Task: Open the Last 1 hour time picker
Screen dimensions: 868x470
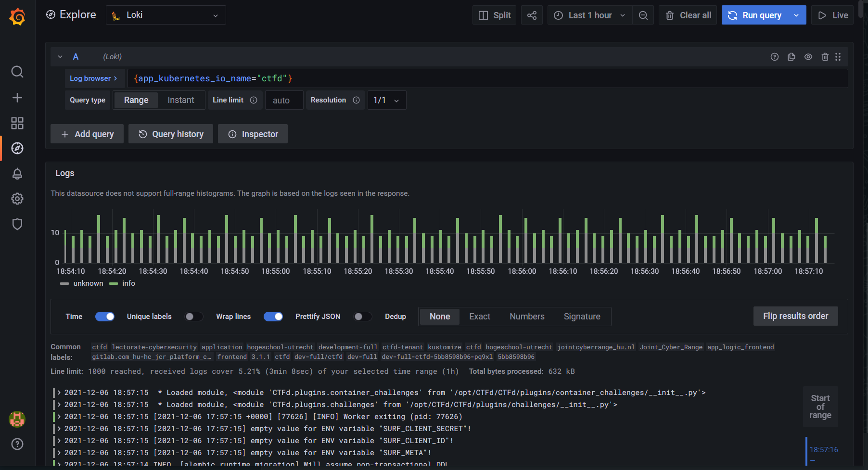Action: pos(590,15)
